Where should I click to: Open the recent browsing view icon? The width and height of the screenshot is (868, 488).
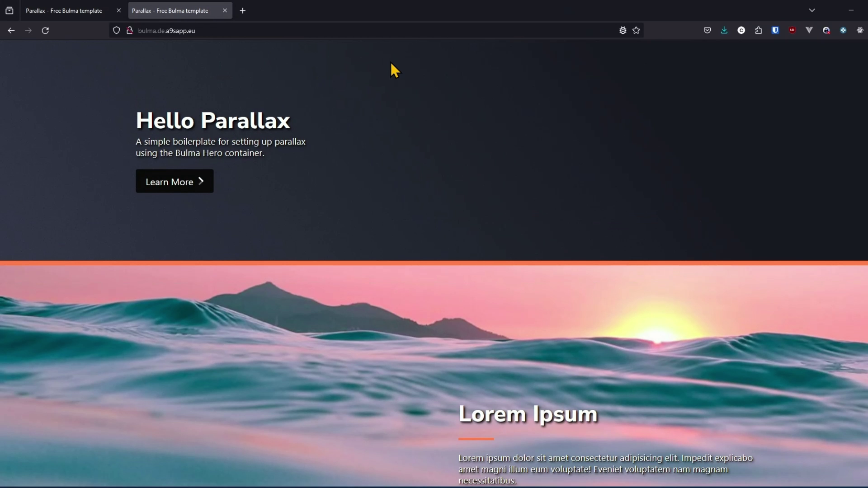point(9,10)
